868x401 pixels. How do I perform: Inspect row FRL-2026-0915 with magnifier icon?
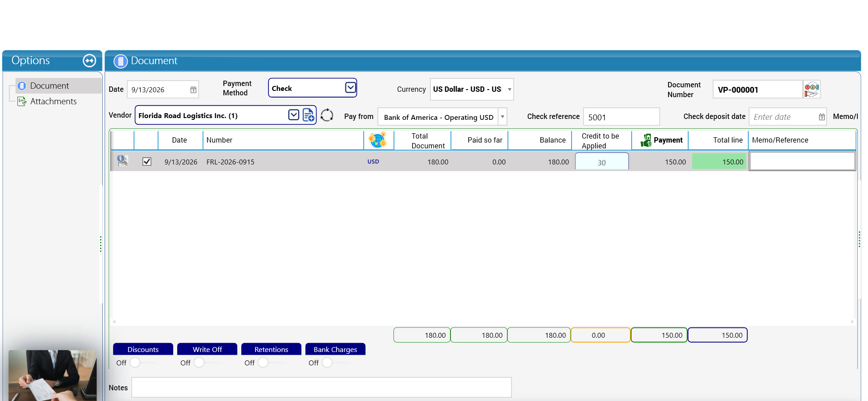122,161
